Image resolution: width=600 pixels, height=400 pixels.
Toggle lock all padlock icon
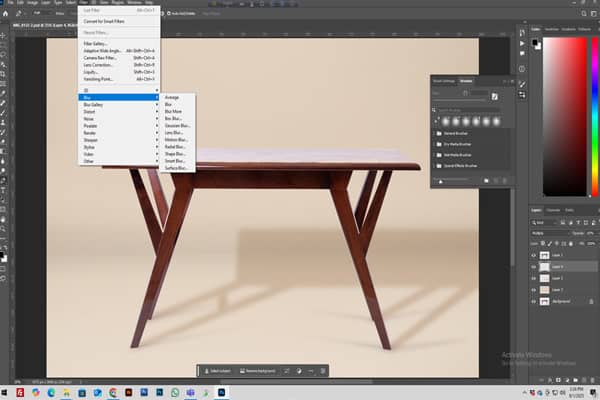pos(571,243)
